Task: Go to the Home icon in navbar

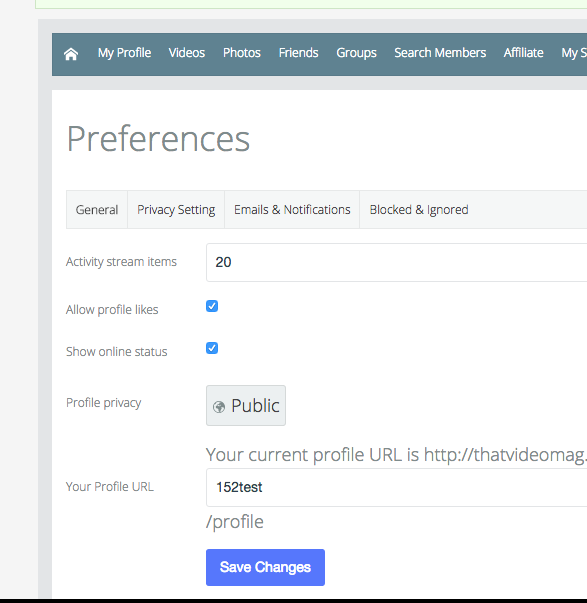Action: (x=71, y=54)
